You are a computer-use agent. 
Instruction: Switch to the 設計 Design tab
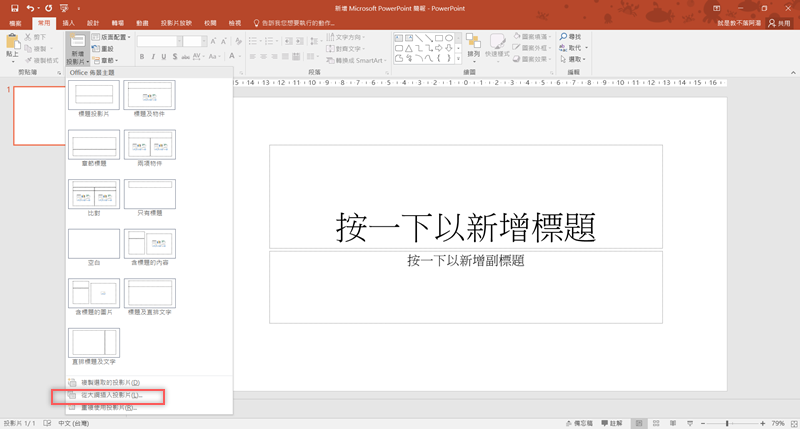(x=93, y=23)
